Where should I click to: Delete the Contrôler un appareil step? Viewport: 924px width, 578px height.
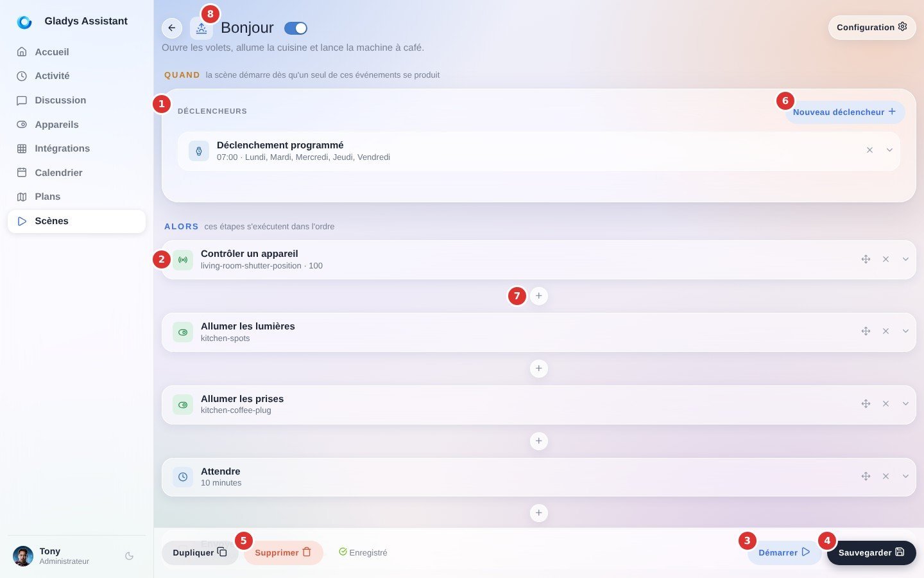pyautogui.click(x=886, y=259)
